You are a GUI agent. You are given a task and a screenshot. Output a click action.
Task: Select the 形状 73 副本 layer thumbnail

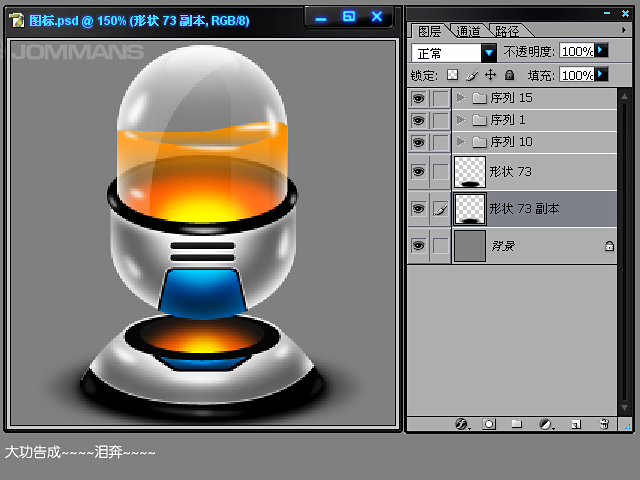469,208
